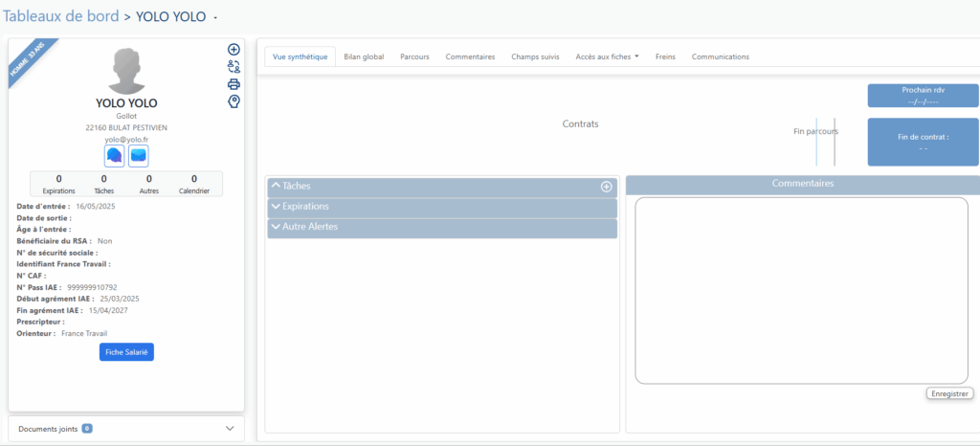Click the plus circle icon on profile card
This screenshot has height=446, width=980.
pyautogui.click(x=234, y=49)
